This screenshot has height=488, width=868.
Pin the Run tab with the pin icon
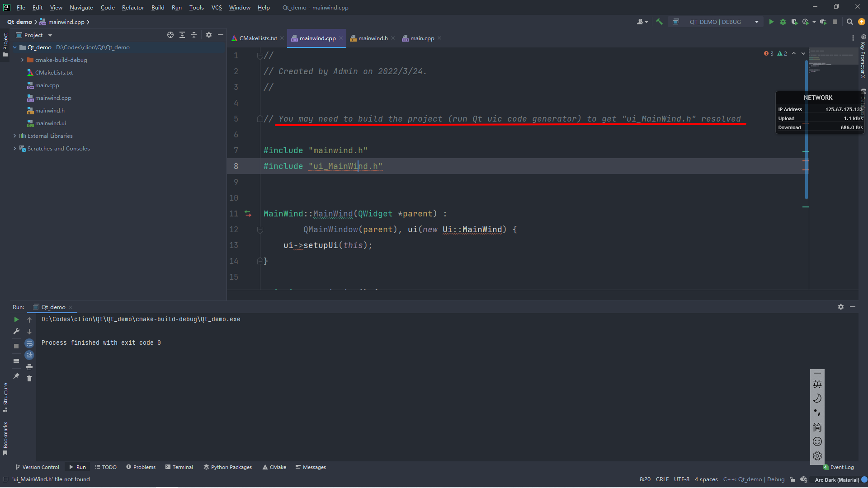click(16, 376)
